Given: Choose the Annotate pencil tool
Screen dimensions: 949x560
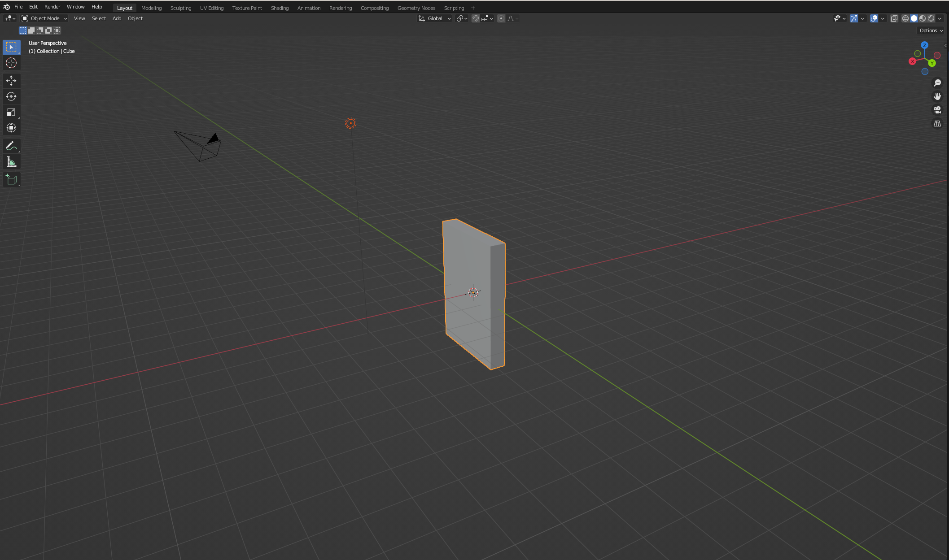Looking at the screenshot, I should (11, 146).
